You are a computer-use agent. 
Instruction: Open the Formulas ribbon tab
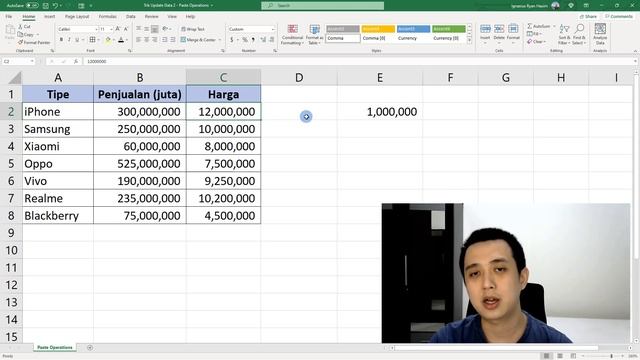click(107, 17)
